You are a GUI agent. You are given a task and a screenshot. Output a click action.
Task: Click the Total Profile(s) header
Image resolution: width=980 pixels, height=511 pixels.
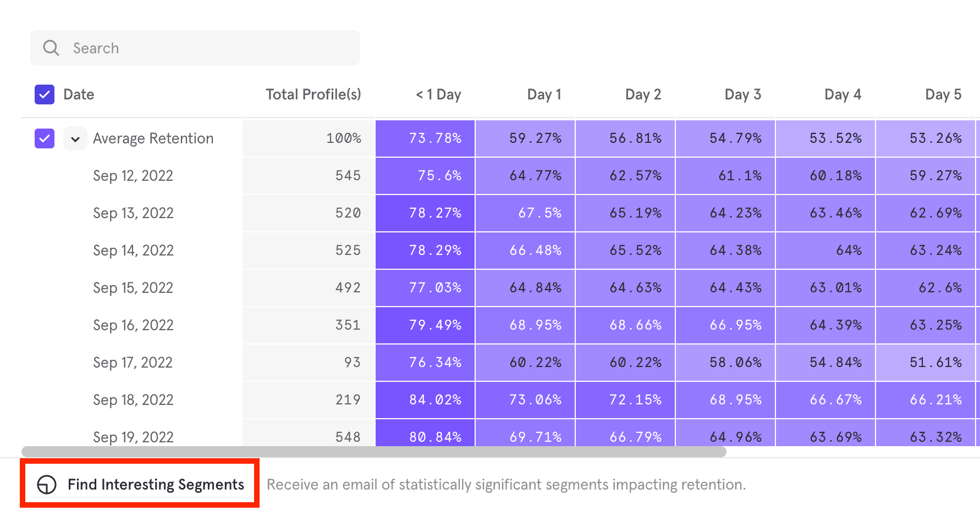pyautogui.click(x=313, y=94)
